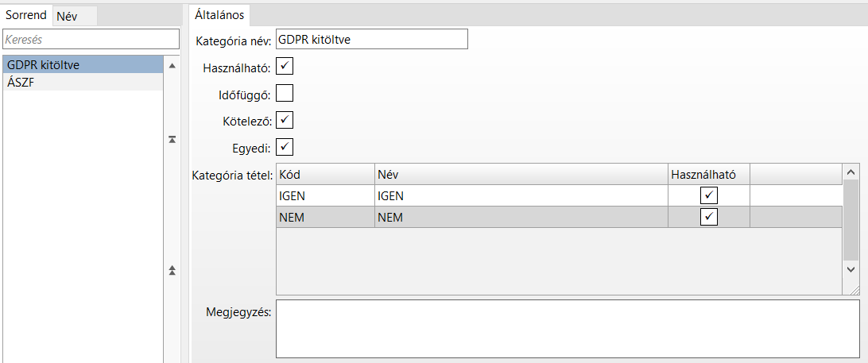Uncheck the Egyedi checkbox
Viewport: 868px width, 363px height.
285,147
